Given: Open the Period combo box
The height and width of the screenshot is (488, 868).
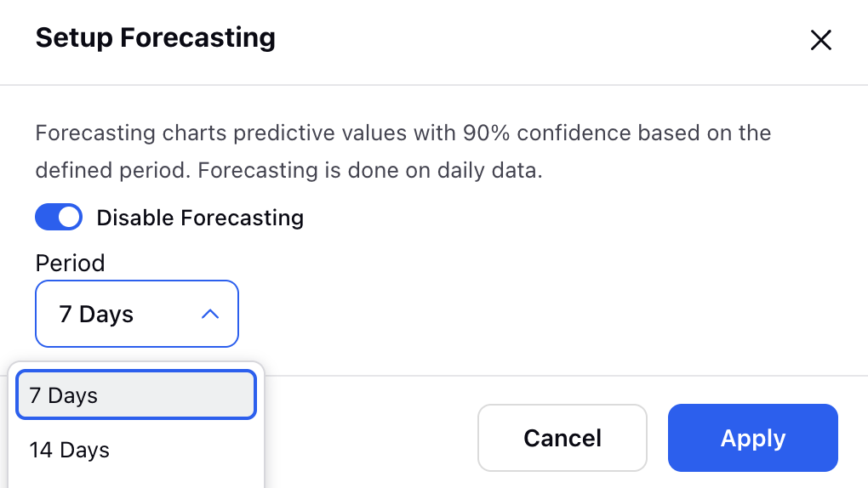Looking at the screenshot, I should 137,314.
